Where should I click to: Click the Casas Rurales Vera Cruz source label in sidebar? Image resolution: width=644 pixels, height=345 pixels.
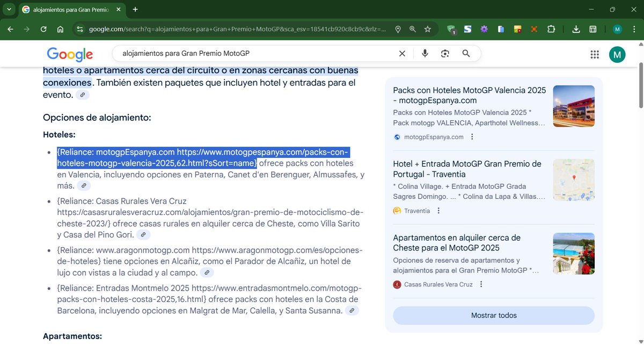438,284
